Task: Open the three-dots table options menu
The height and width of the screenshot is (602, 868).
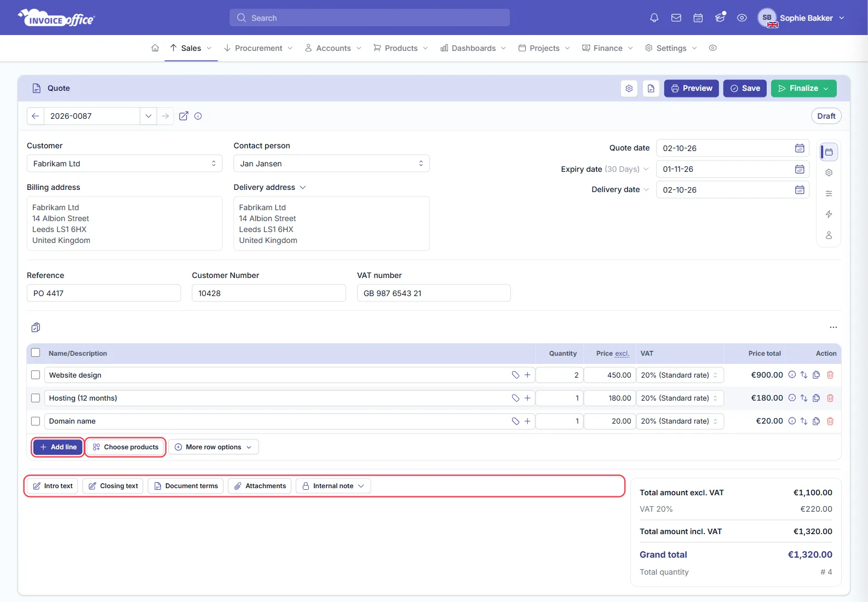Action: point(833,327)
